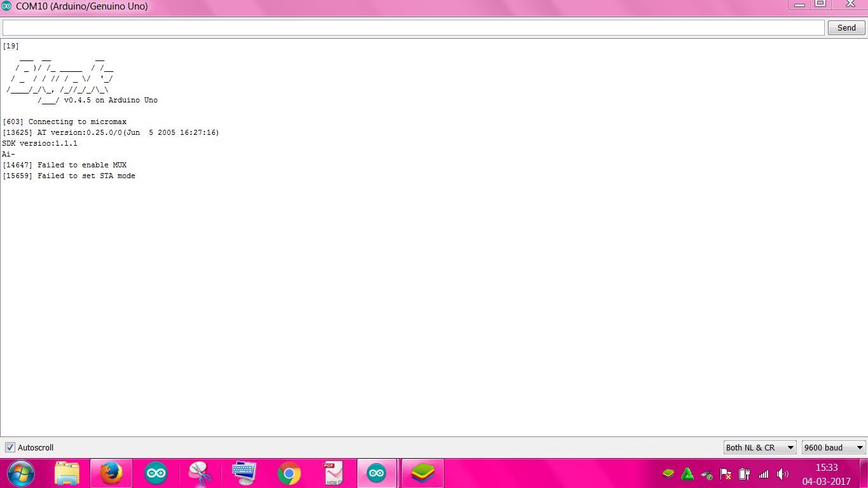Click the Send button
Screen dimensions: 868x488
(x=846, y=27)
